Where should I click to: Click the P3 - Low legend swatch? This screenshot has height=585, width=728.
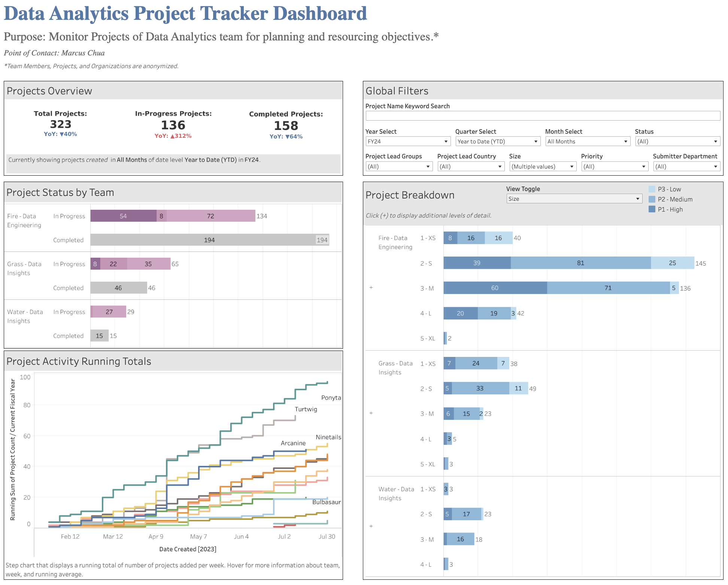coord(652,189)
